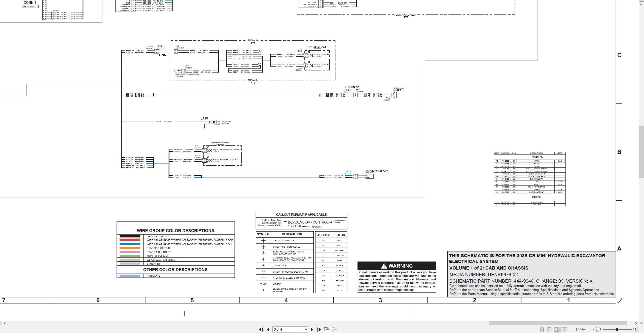Click the horizontal scrollbar thumb

558,323
